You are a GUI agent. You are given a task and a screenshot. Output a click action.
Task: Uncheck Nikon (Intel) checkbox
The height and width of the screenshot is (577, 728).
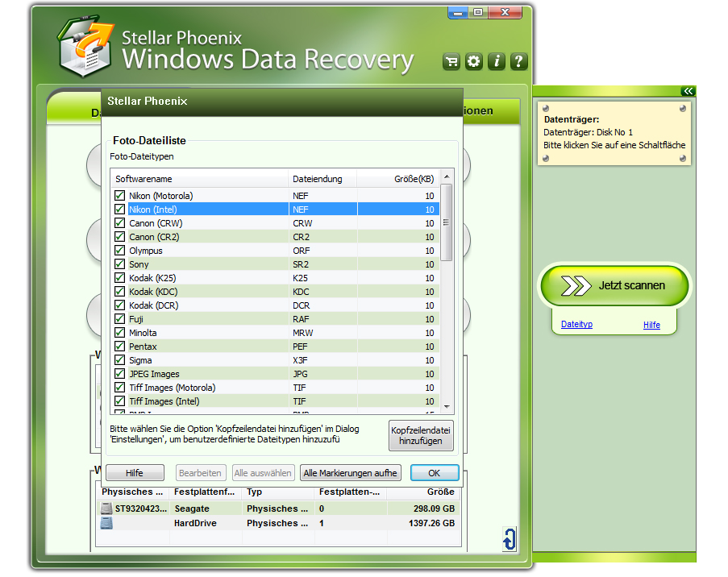click(120, 209)
